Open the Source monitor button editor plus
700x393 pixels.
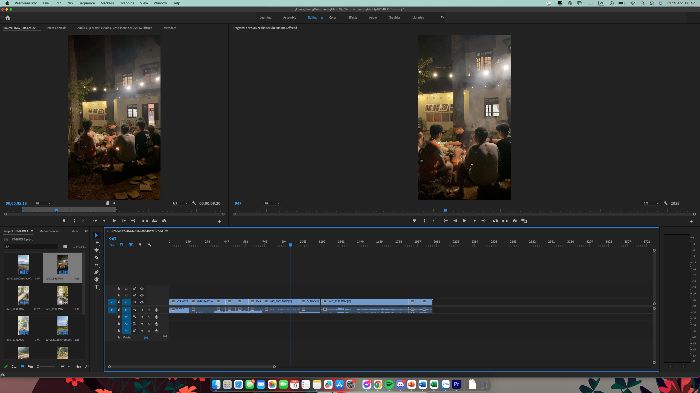219,221
